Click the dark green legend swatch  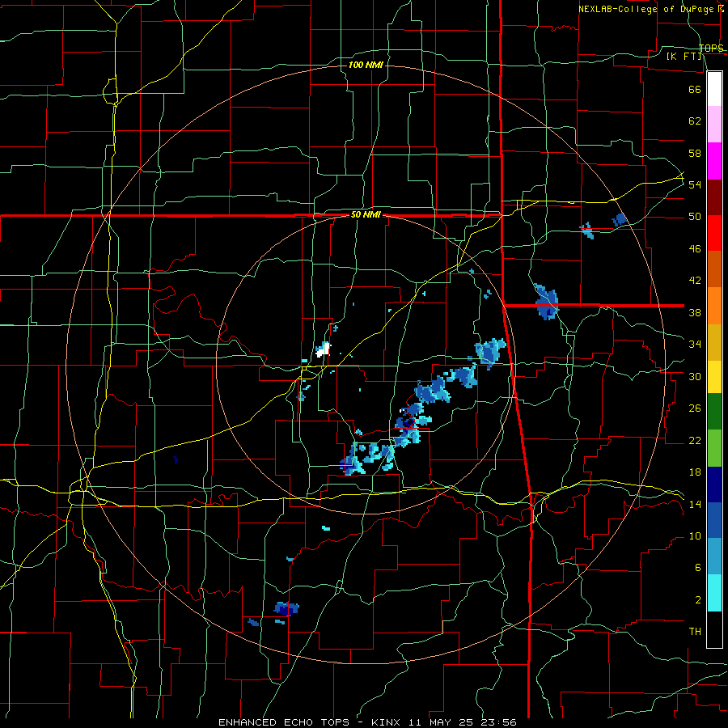tap(714, 412)
